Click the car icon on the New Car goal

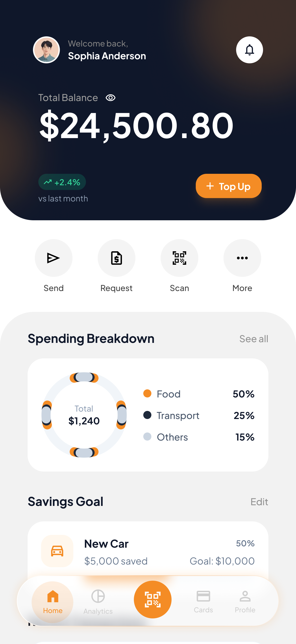click(x=57, y=551)
